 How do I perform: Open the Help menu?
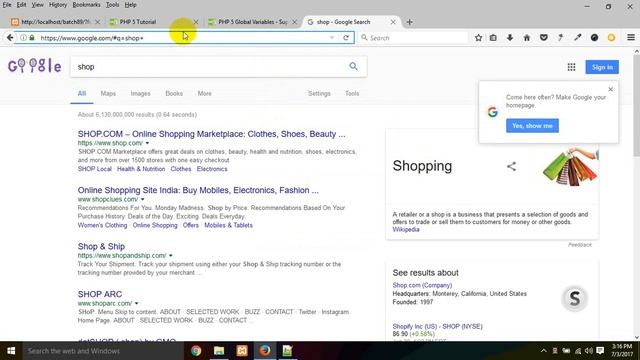[x=130, y=5]
